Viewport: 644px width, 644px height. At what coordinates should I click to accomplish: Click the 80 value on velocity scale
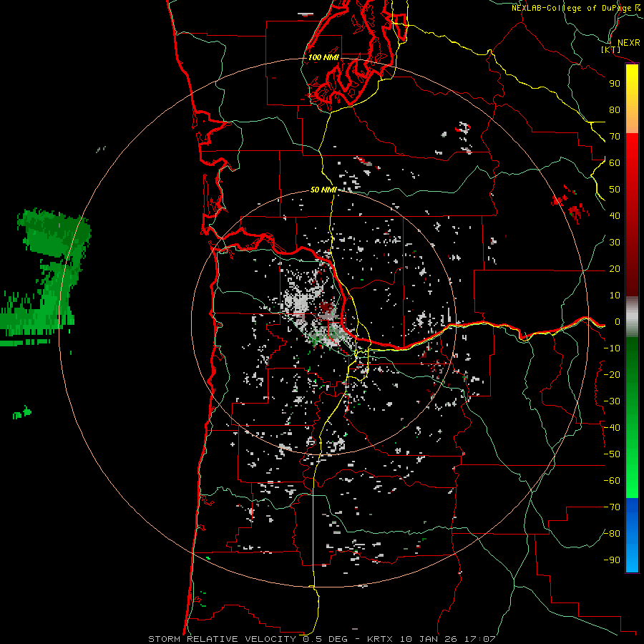click(615, 110)
